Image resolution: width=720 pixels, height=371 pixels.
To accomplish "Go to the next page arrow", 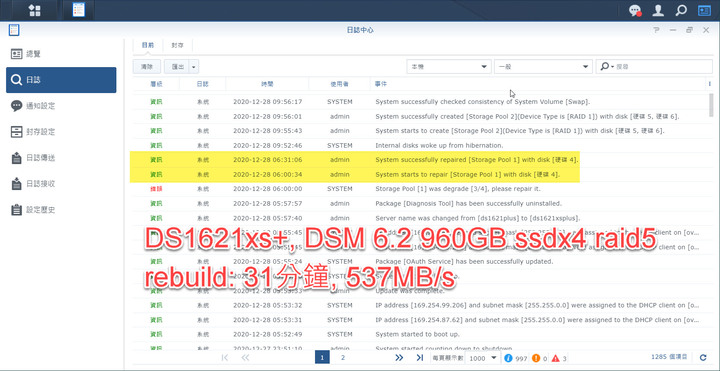I will tap(399, 358).
